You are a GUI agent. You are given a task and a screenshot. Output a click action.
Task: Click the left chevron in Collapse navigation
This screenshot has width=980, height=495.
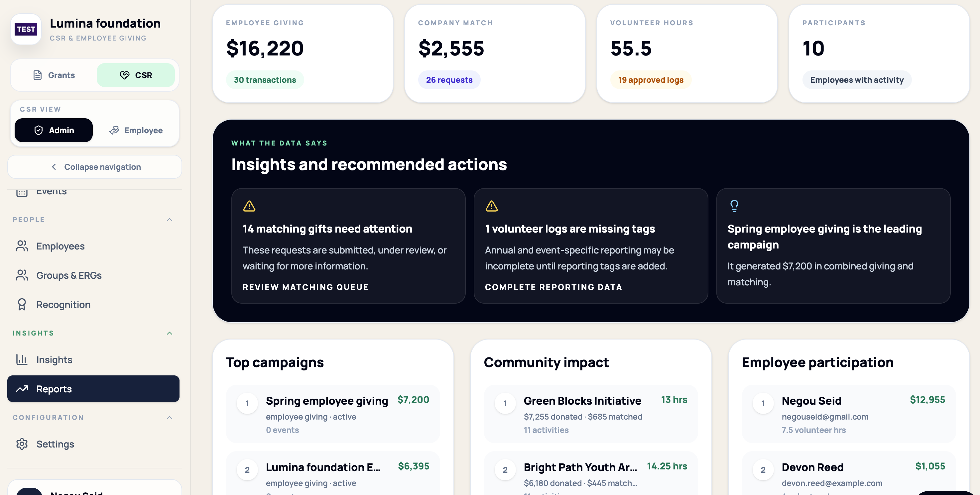(x=54, y=167)
